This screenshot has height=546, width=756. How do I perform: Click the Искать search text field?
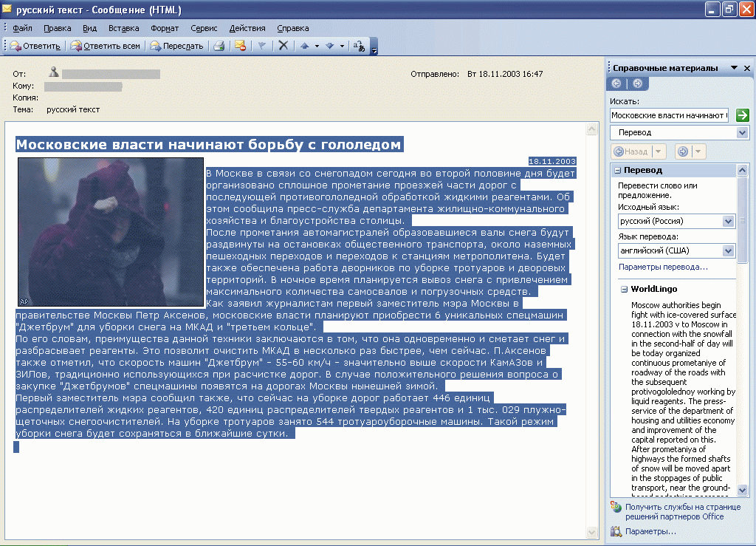tap(670, 115)
